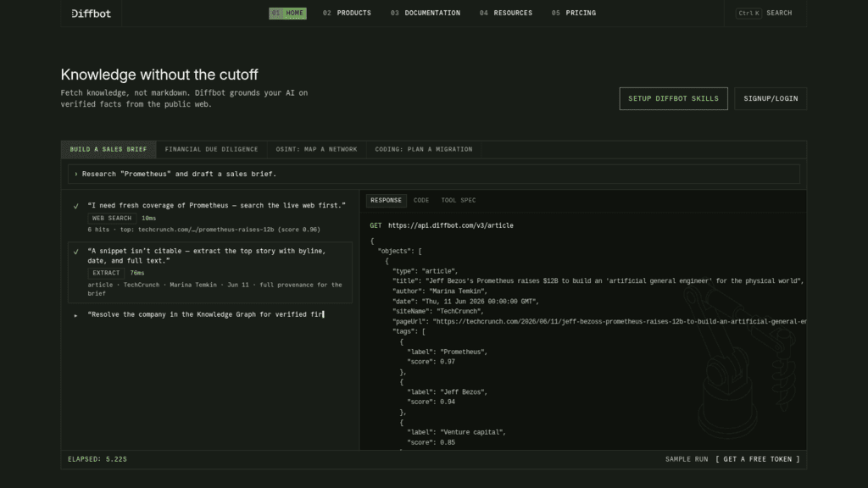The image size is (868, 488).
Task: Click the prompt chevron before Research "Prometheus"
Action: coord(75,175)
